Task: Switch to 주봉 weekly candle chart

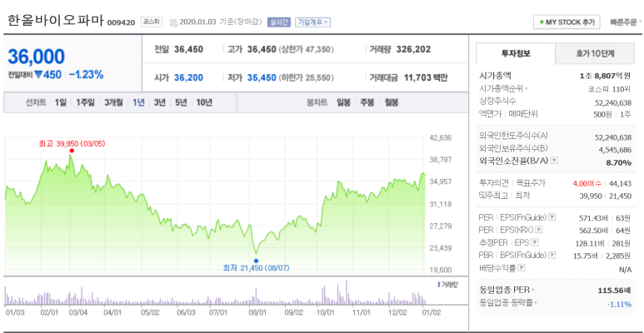Action: coord(367,102)
